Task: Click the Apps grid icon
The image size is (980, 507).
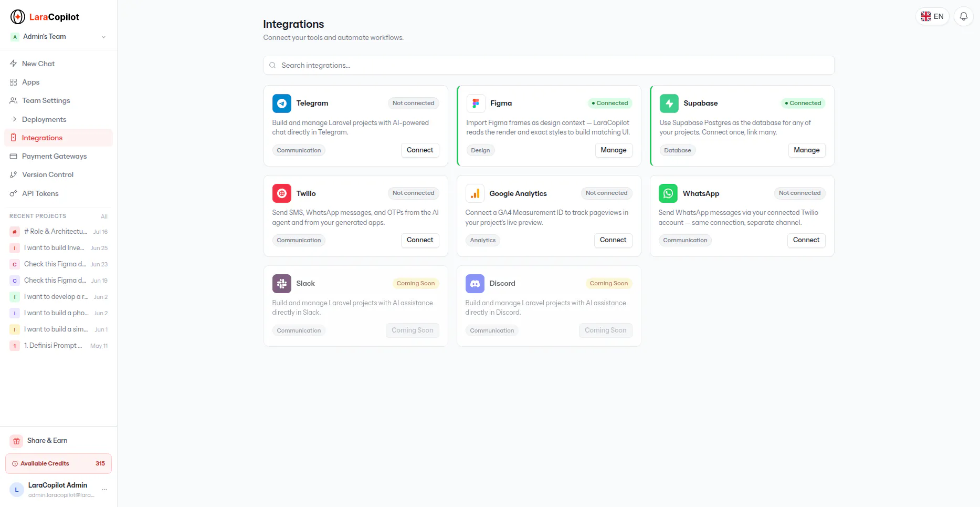Action: [x=14, y=82]
